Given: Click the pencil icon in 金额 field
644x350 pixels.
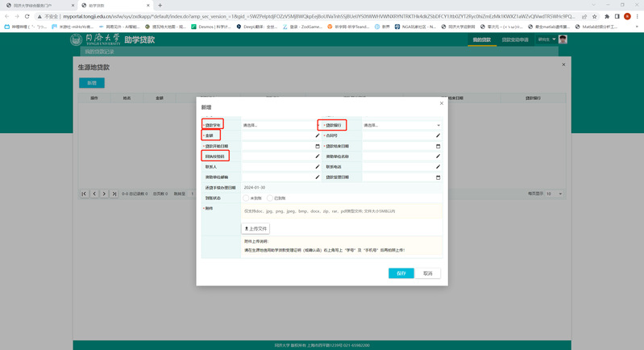Looking at the screenshot, I should click(318, 135).
